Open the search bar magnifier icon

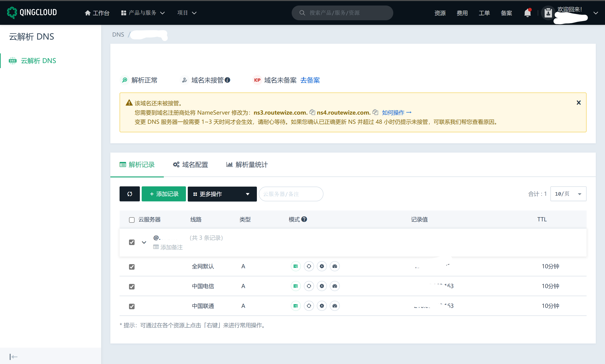point(302,13)
